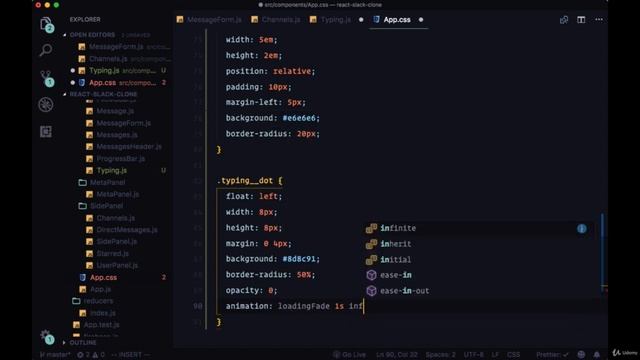Click the notifications bell in status bar
This screenshot has height=360, width=640.
click(597, 354)
